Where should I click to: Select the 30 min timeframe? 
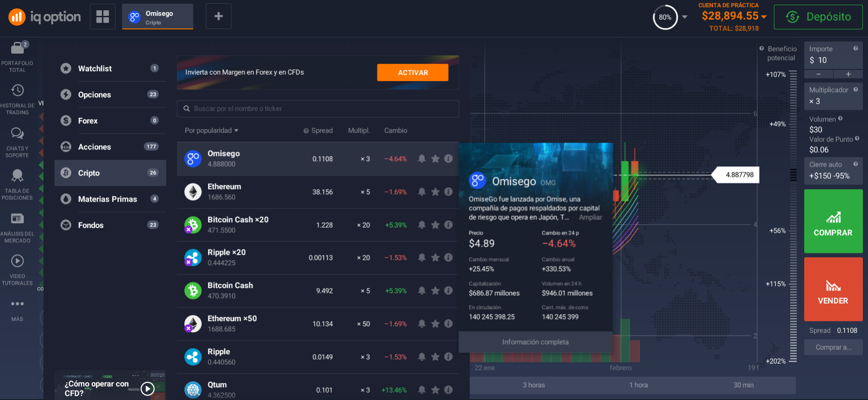tap(743, 385)
